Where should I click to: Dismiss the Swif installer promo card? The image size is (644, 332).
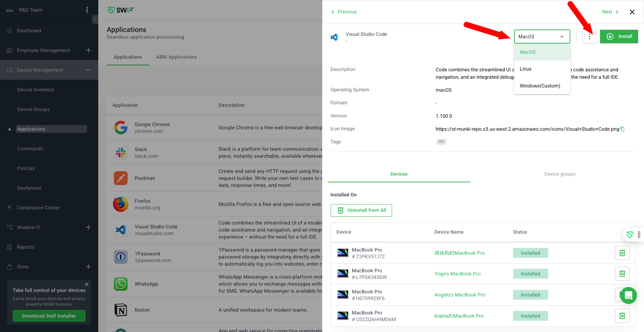pyautogui.click(x=87, y=284)
